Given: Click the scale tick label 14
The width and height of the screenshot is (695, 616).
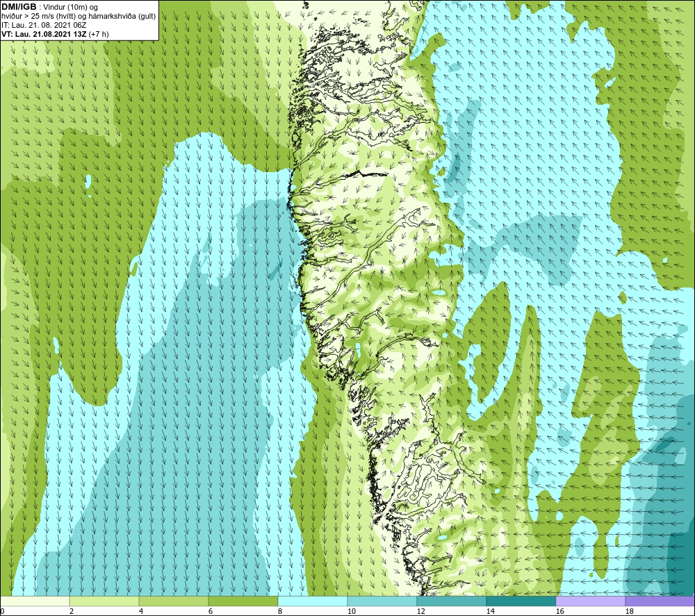Looking at the screenshot, I should point(490,612).
